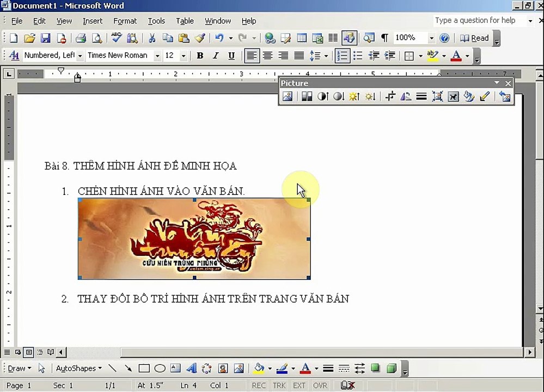
Task: Click the Normal View button
Action: pyautogui.click(x=7, y=352)
